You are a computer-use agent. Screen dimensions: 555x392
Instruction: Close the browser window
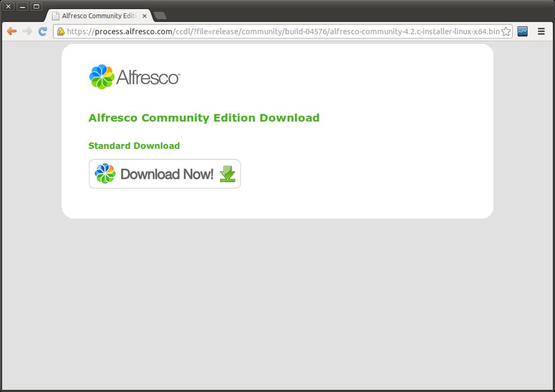pyautogui.click(x=9, y=6)
